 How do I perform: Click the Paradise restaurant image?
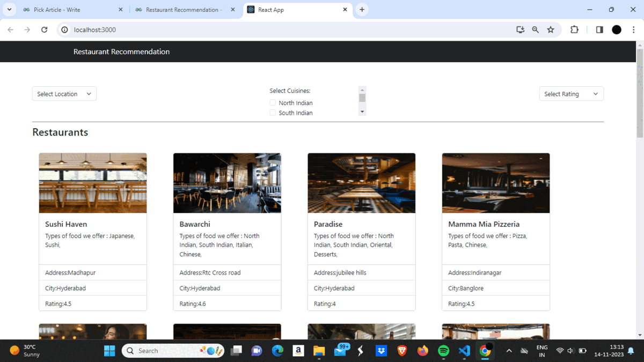tap(362, 183)
